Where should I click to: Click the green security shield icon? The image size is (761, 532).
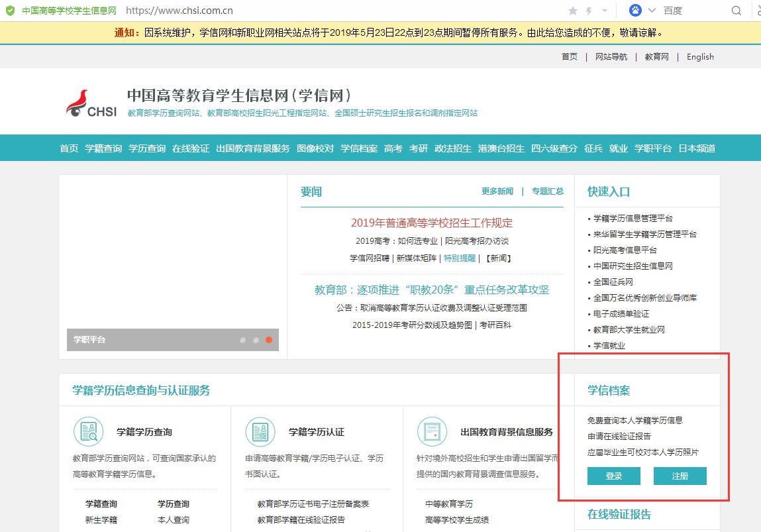point(10,10)
